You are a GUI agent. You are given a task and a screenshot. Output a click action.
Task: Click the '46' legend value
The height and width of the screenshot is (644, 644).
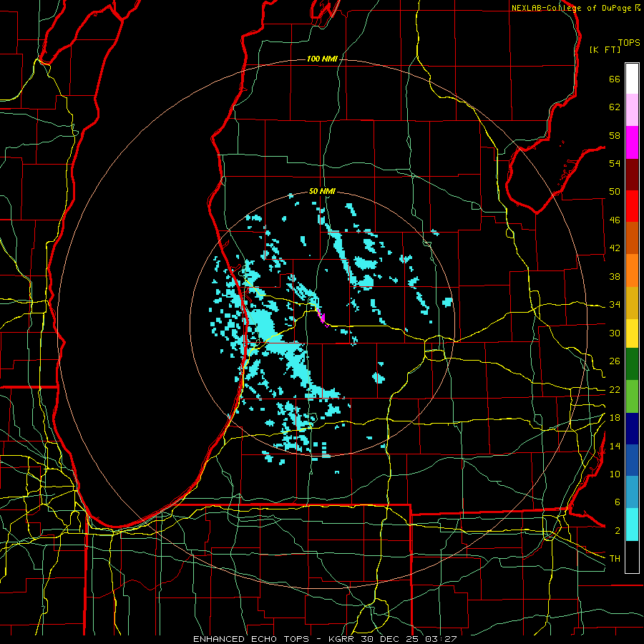point(615,220)
